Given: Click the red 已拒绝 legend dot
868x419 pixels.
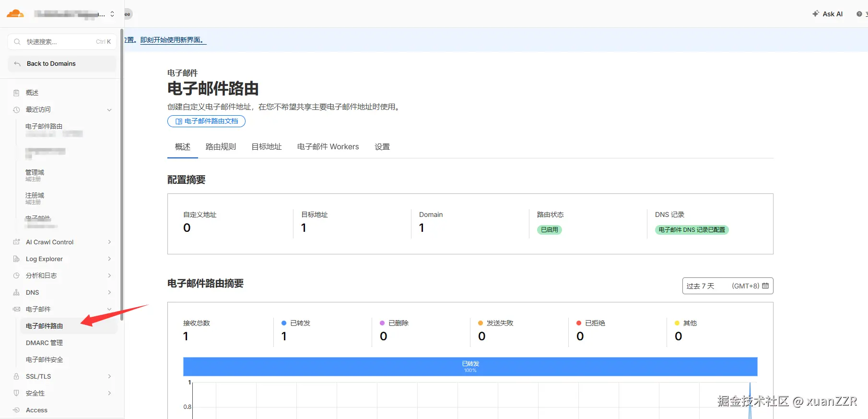Looking at the screenshot, I should tap(579, 323).
